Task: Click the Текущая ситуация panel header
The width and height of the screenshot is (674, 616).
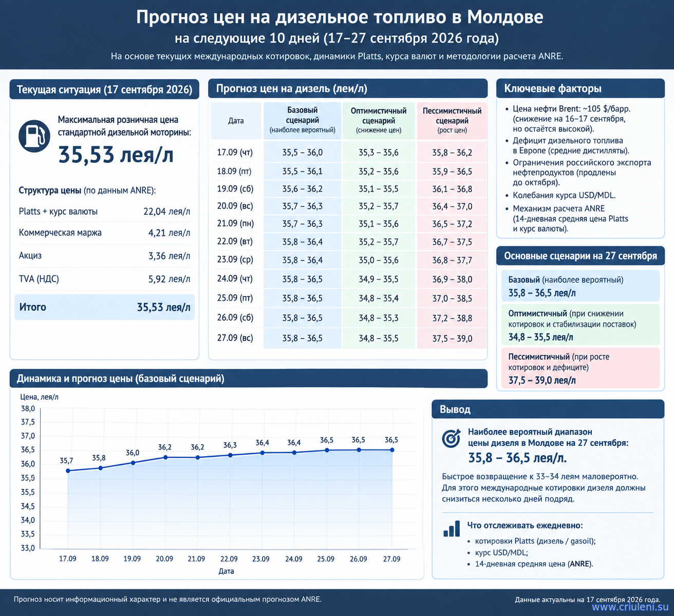Action: pyautogui.click(x=104, y=89)
